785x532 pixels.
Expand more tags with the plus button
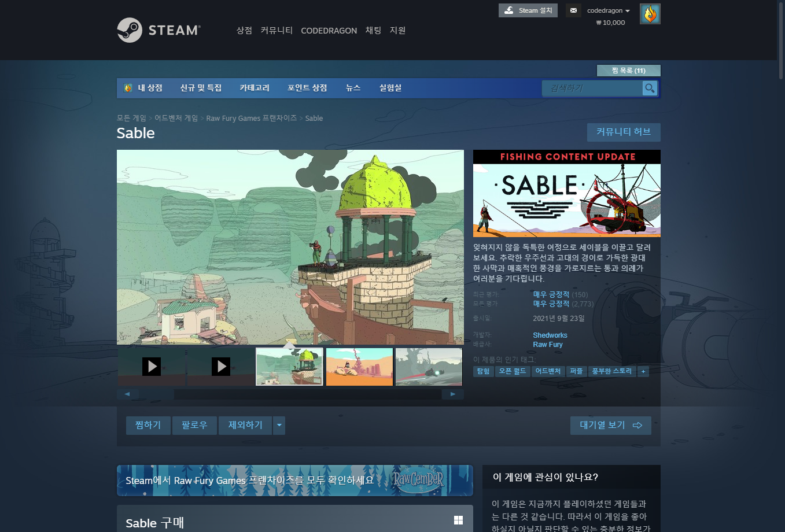(x=643, y=371)
